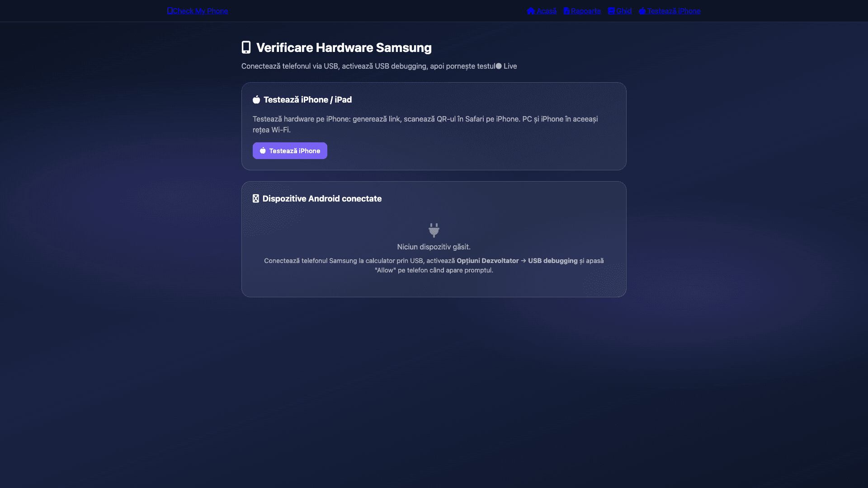
Task: Click the icon beside Dispozitive Android conectate
Action: (256, 199)
